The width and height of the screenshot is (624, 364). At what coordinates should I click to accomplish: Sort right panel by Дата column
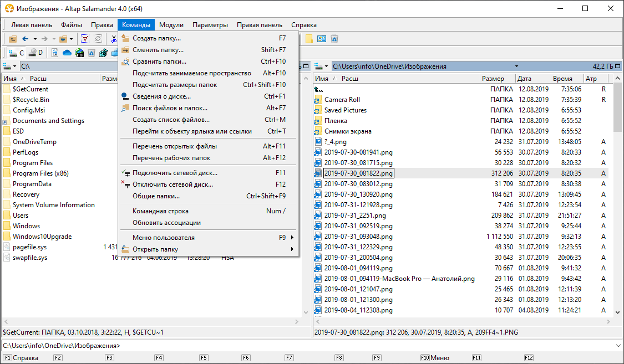(x=533, y=78)
